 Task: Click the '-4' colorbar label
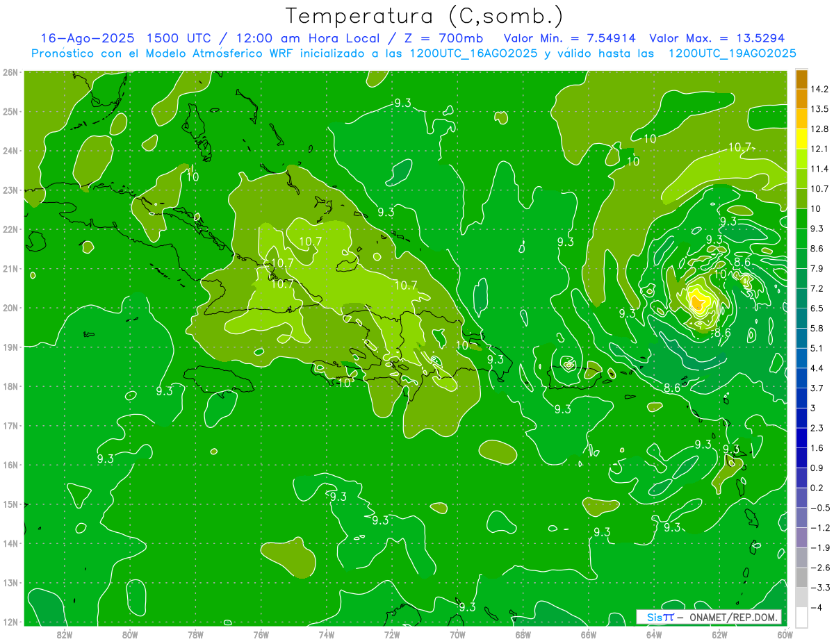coord(816,607)
